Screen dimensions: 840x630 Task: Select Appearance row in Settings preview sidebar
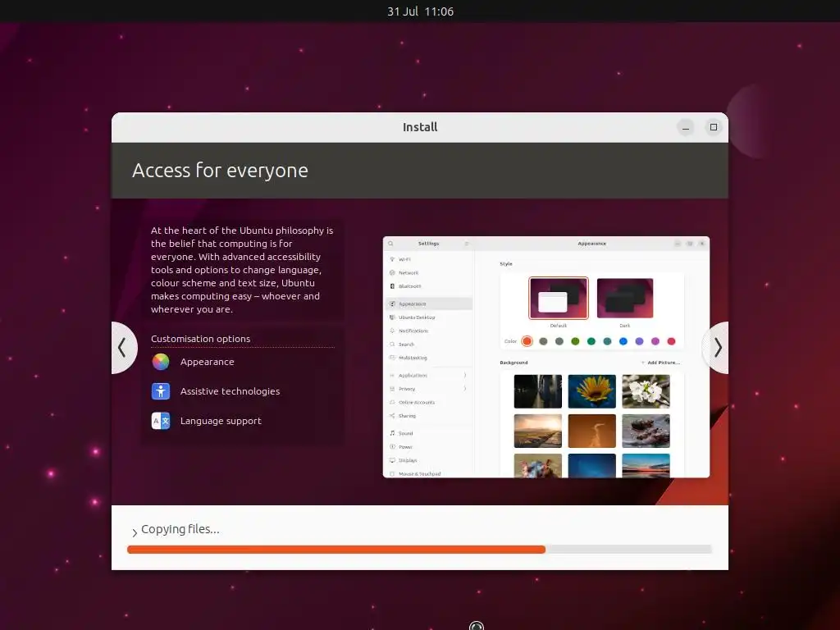(x=428, y=304)
